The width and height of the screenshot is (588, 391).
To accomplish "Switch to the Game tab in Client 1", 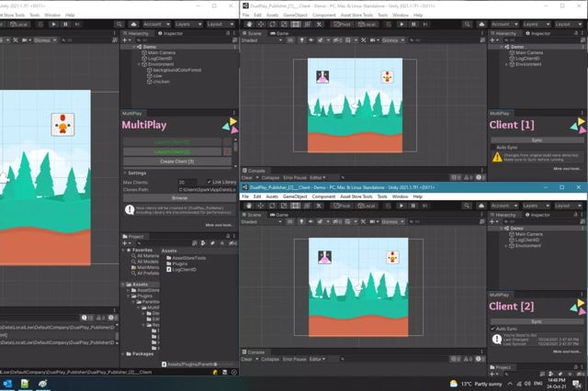I will pos(279,33).
